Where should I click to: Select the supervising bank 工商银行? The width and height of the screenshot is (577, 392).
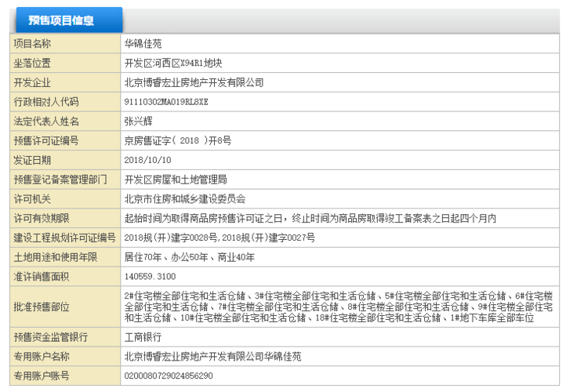tap(143, 337)
